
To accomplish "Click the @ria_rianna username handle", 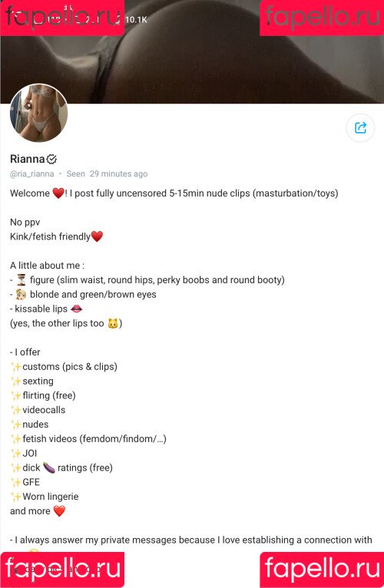I will click(32, 174).
